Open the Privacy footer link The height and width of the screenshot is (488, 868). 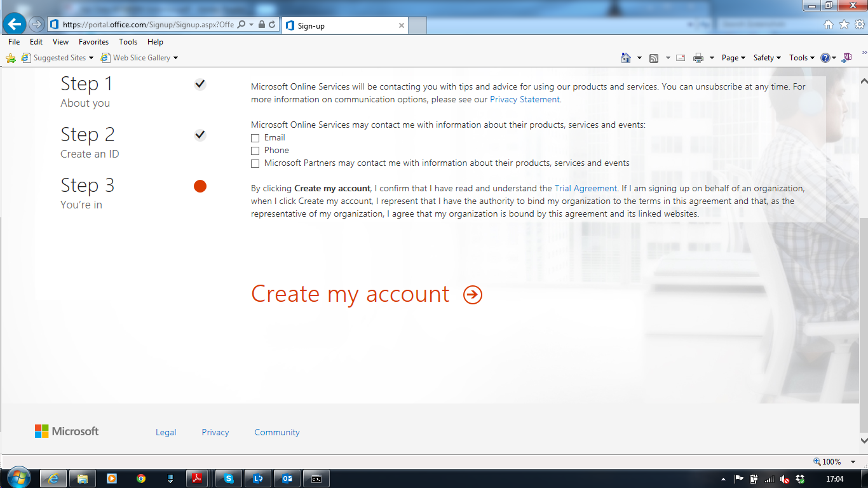(x=215, y=432)
